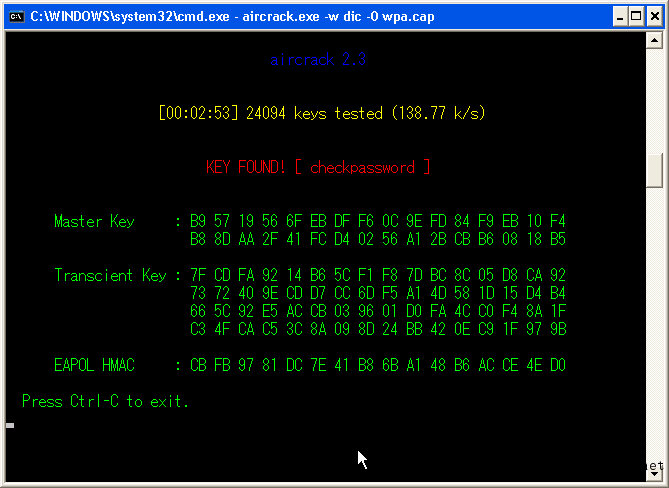Maximize the cmd.exe window
The height and width of the screenshot is (488, 669).
pos(636,17)
